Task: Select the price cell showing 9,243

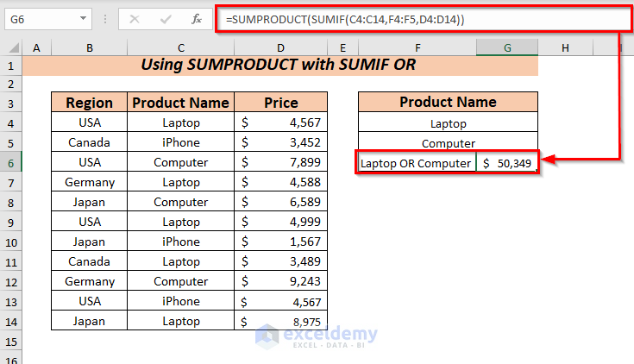Action: [x=281, y=281]
